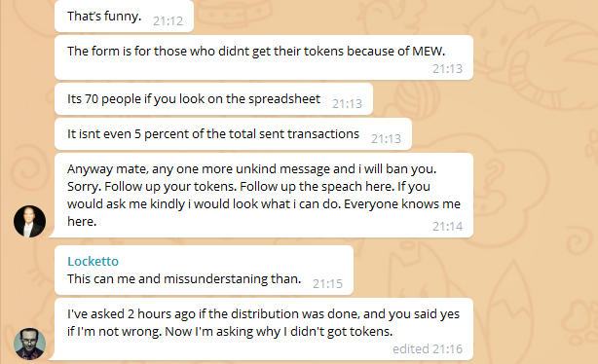Select the "That's funny." message bubble

124,16
